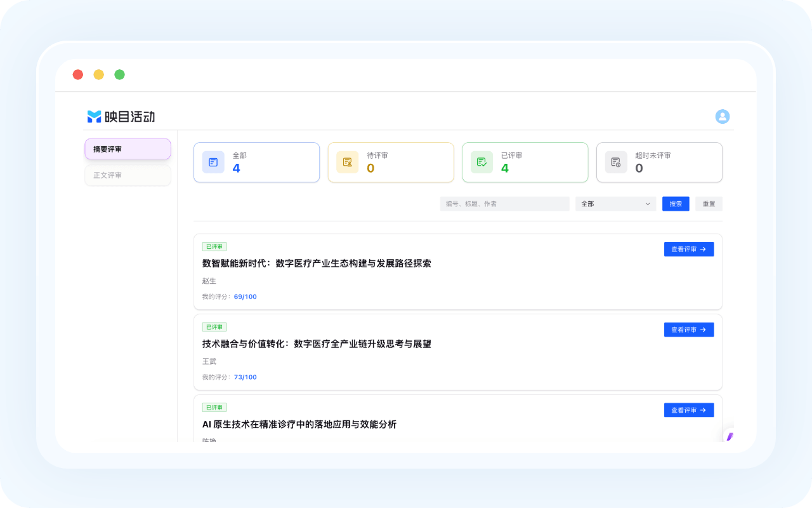Open 查看评审 for 数智赋能新时代 paper
This screenshot has width=812, height=508.
pos(689,250)
